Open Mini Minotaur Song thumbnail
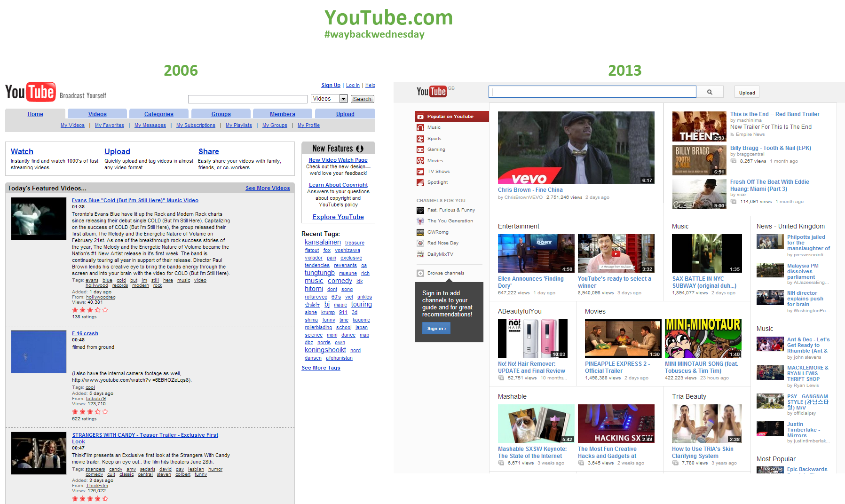 703,339
